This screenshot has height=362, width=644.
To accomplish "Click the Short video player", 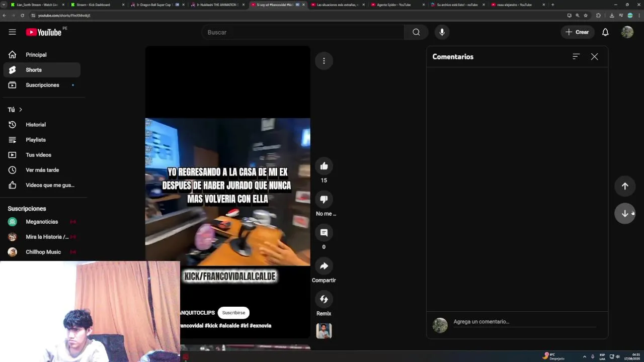I will click(227, 192).
